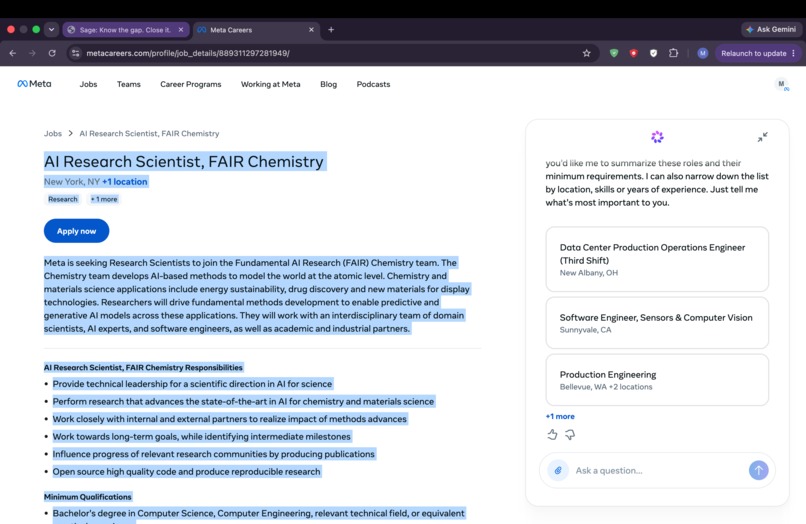Image resolution: width=806 pixels, height=524 pixels.
Task: Click the Ask a question input field
Action: tap(658, 471)
